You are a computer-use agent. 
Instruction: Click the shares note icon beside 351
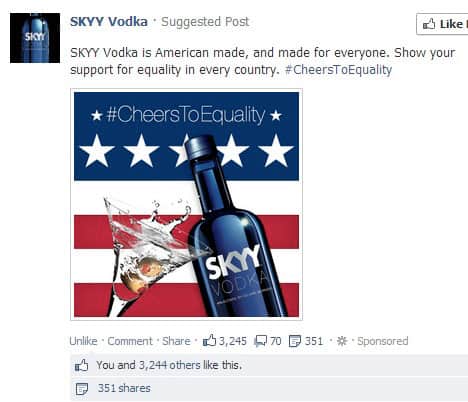(295, 341)
